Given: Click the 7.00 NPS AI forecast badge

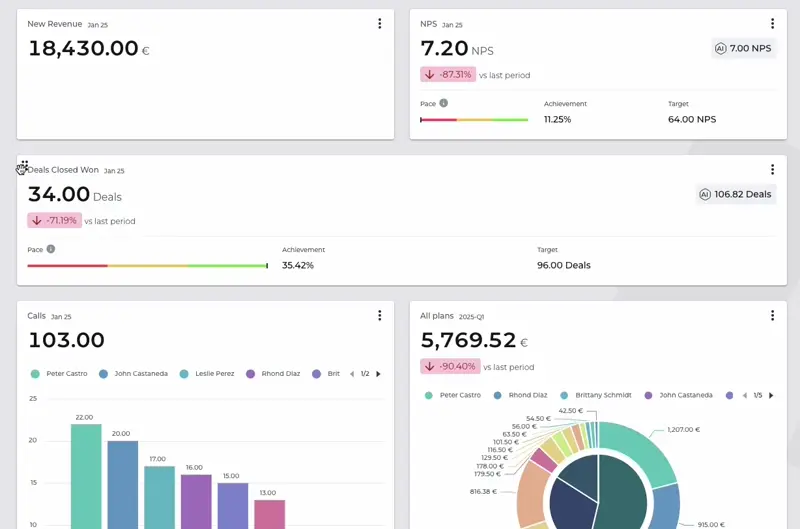Looking at the screenshot, I should [x=743, y=48].
